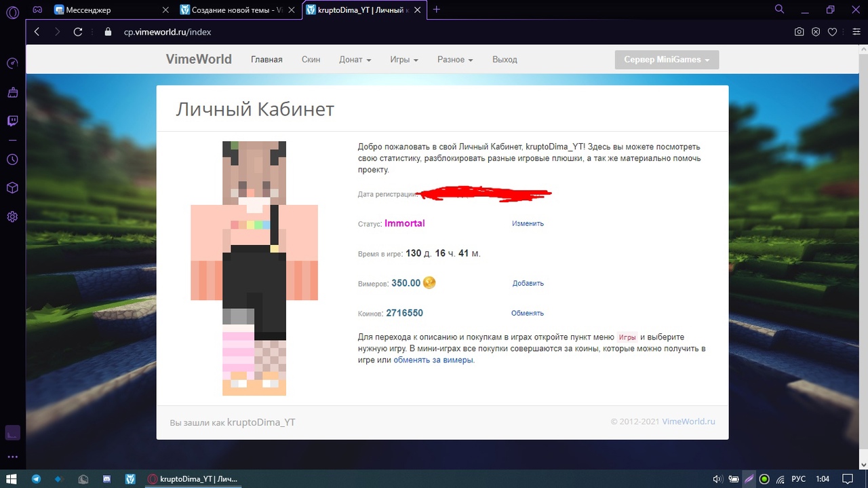Log out via Выход link
The width and height of the screenshot is (868, 488).
[505, 60]
